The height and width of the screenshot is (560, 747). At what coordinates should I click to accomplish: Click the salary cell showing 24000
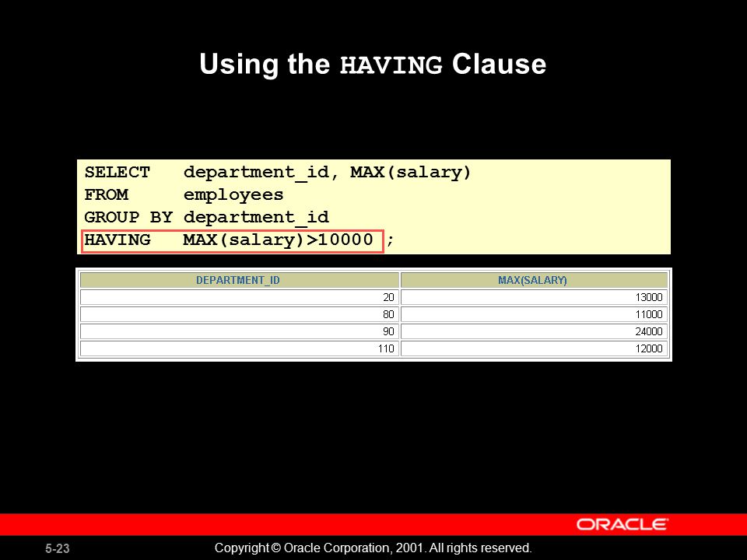point(534,331)
